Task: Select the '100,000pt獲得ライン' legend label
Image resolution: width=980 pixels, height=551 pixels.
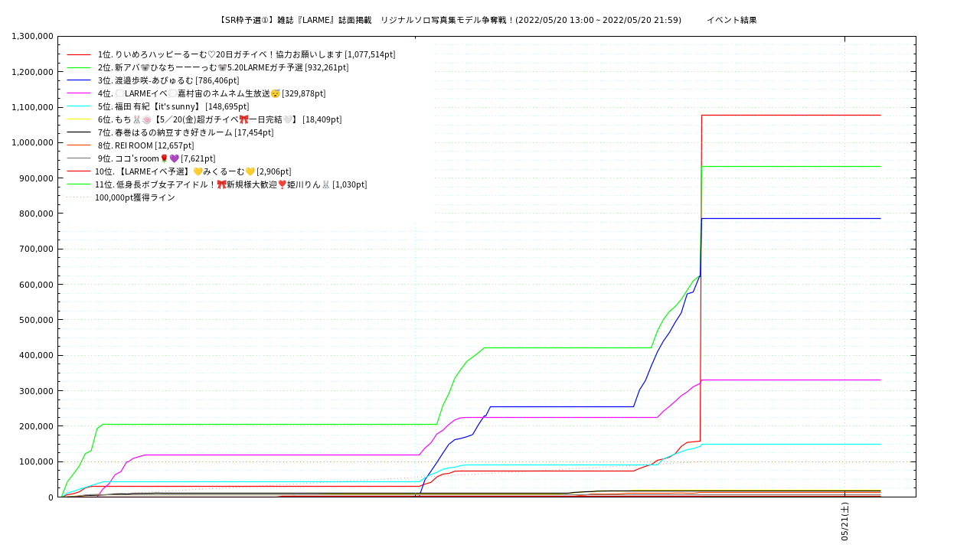Action: tap(135, 197)
